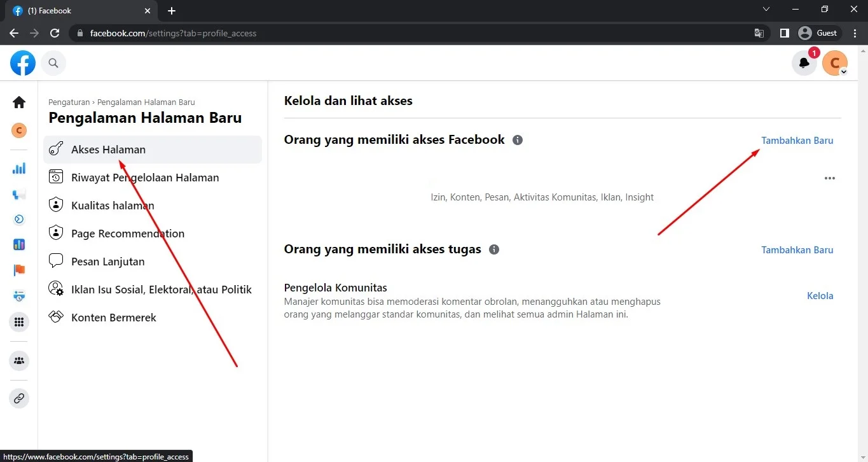Open Page Recommendation settings
This screenshot has height=462, width=868.
tap(153, 234)
